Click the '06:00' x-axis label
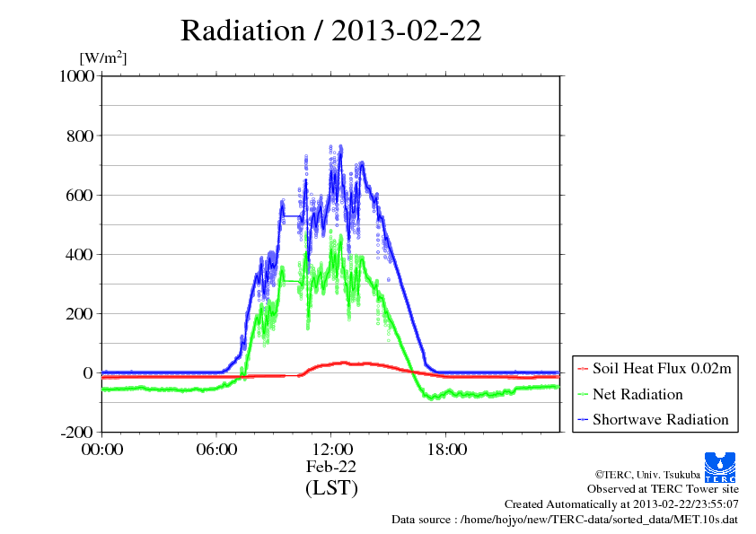 point(216,450)
